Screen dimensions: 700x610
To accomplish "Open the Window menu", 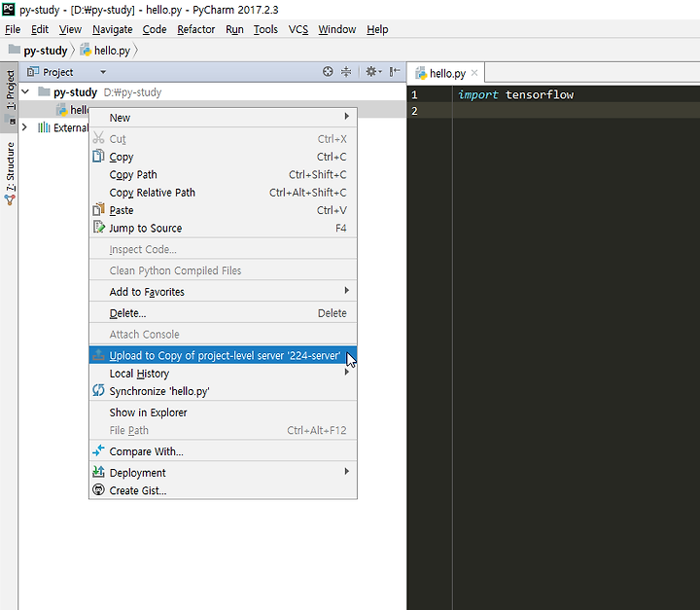I will click(337, 29).
